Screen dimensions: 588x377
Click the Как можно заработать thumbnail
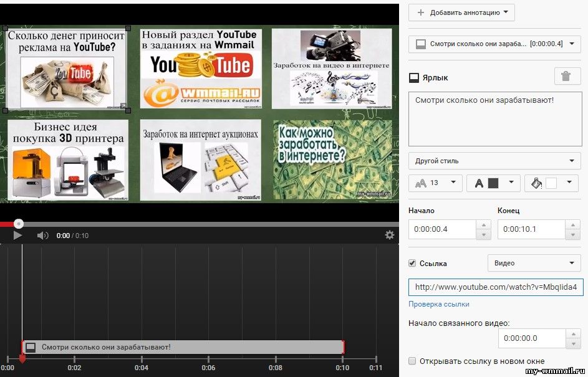point(332,160)
